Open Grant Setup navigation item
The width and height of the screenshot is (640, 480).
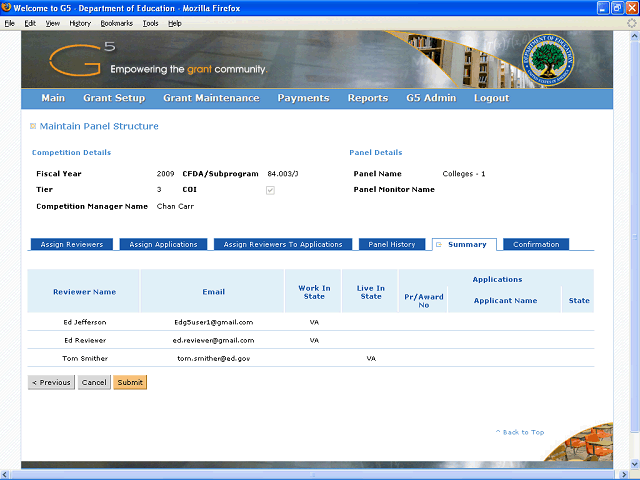pyautogui.click(x=114, y=98)
